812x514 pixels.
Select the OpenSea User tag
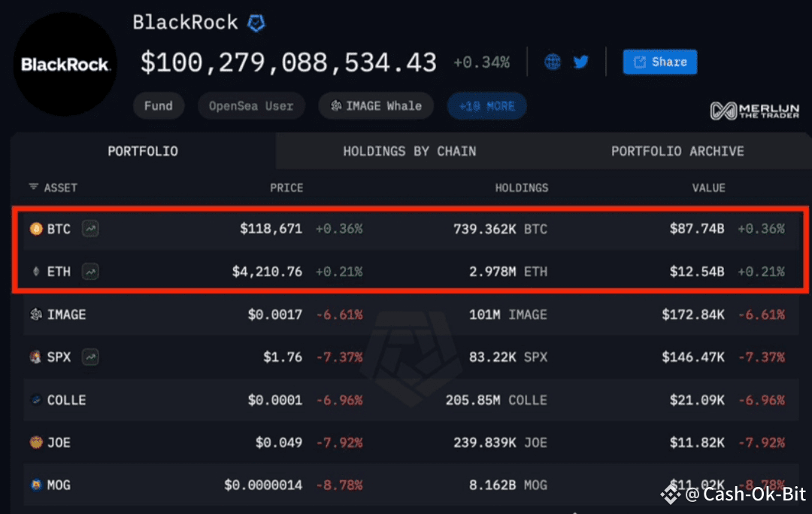251,105
